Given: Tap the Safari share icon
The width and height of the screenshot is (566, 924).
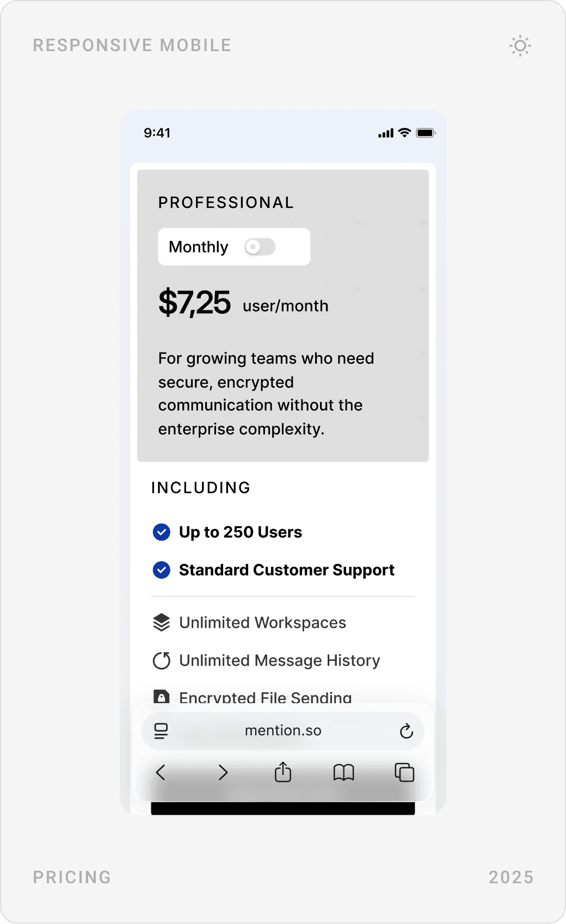Looking at the screenshot, I should 282,772.
